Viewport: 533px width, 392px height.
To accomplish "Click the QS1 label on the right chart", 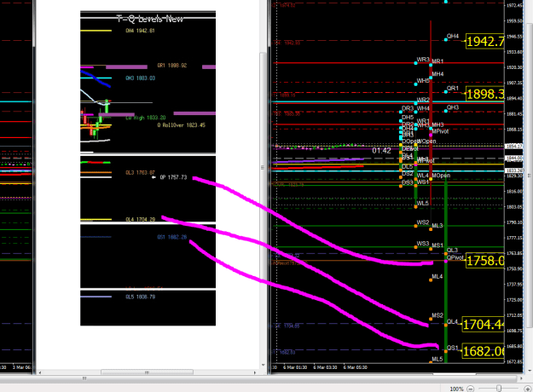I will pyautogui.click(x=453, y=348).
